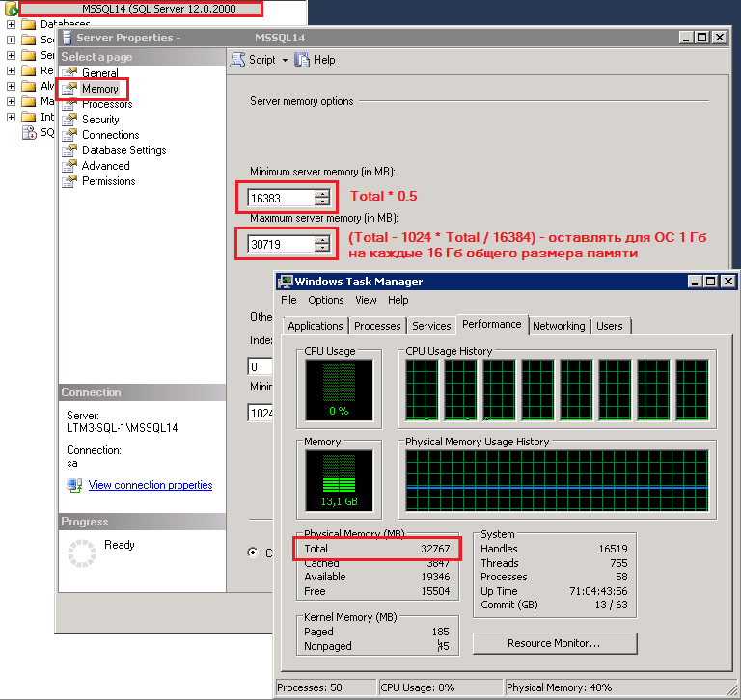Switch to the Performance tab

point(491,325)
